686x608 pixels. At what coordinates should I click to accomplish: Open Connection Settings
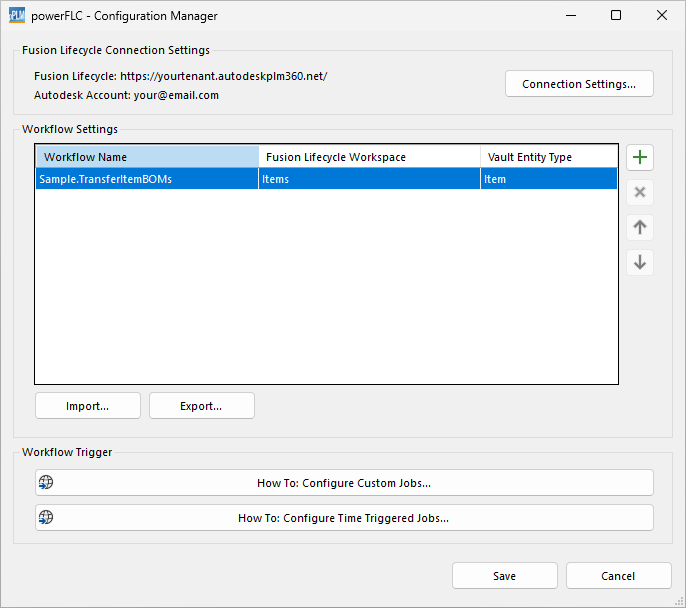point(579,84)
